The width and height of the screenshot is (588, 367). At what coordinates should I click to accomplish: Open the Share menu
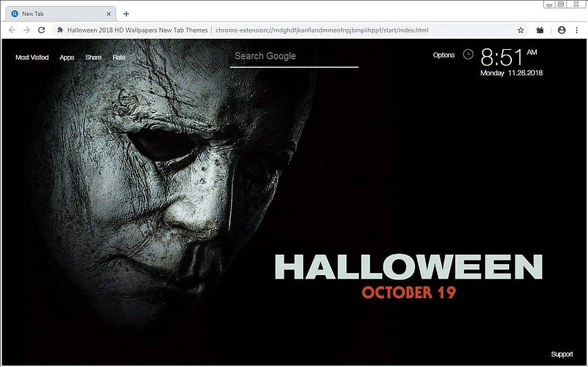93,57
